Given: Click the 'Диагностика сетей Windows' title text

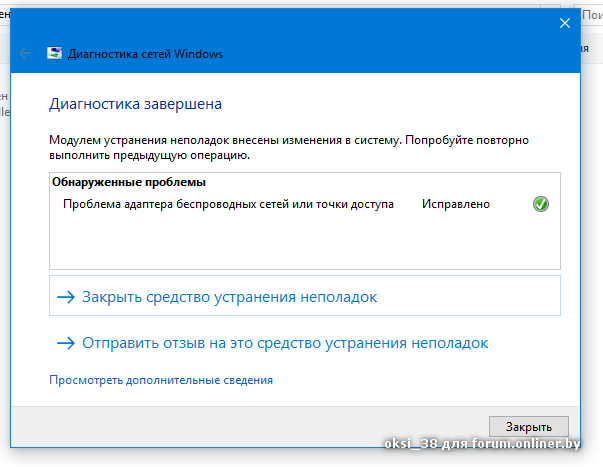Looking at the screenshot, I should point(145,54).
